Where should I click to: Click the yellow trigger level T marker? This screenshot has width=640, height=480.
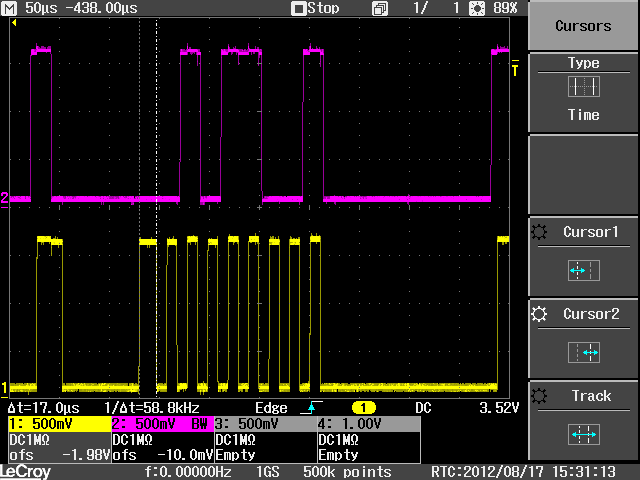[x=515, y=68]
